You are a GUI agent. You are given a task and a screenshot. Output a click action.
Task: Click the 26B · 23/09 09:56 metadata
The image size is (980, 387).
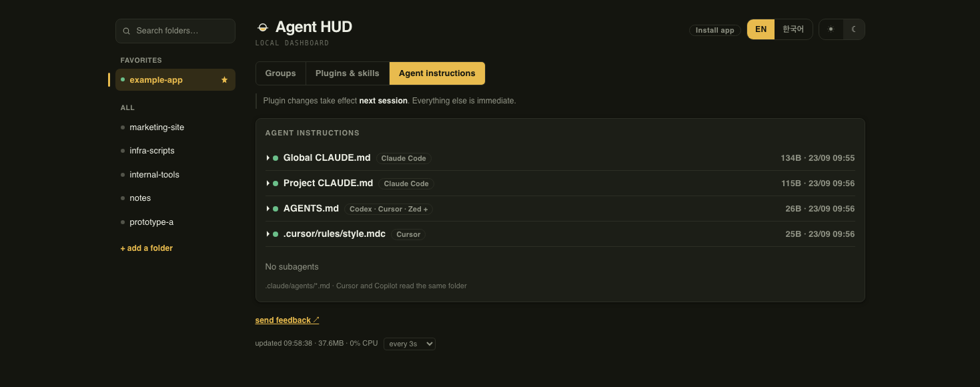coord(820,209)
